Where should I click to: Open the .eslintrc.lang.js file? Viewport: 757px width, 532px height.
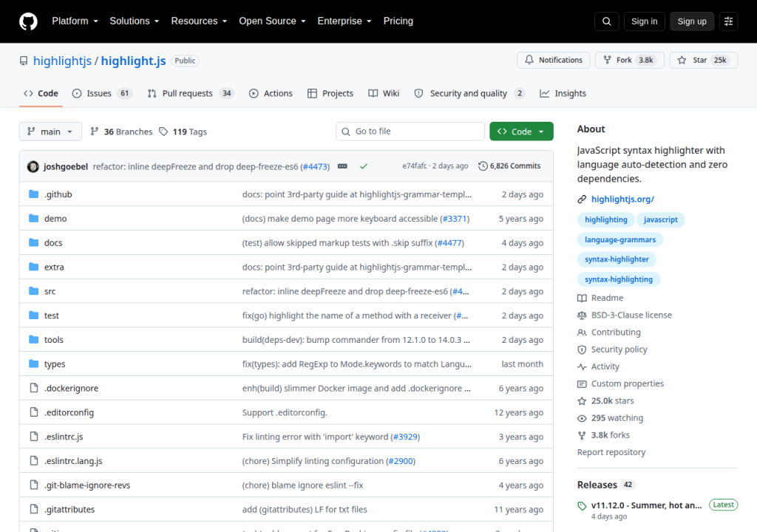[73, 460]
